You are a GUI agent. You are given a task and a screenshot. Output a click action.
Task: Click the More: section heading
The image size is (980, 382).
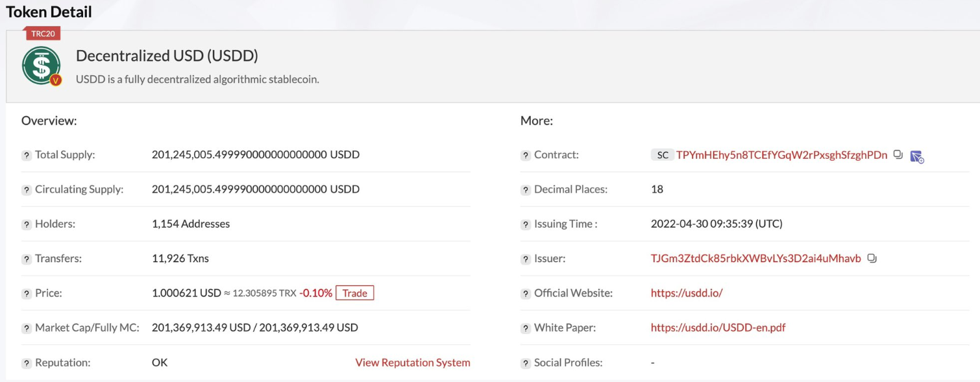pos(537,121)
